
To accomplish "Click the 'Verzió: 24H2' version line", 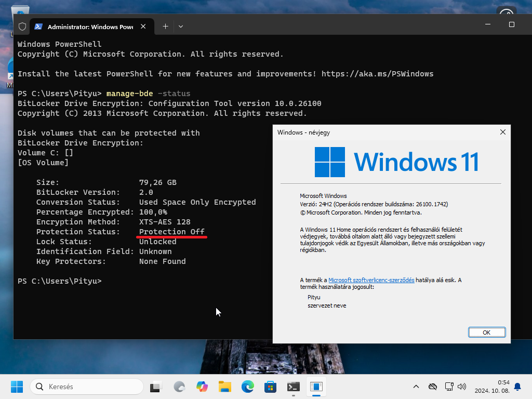I will click(x=374, y=204).
